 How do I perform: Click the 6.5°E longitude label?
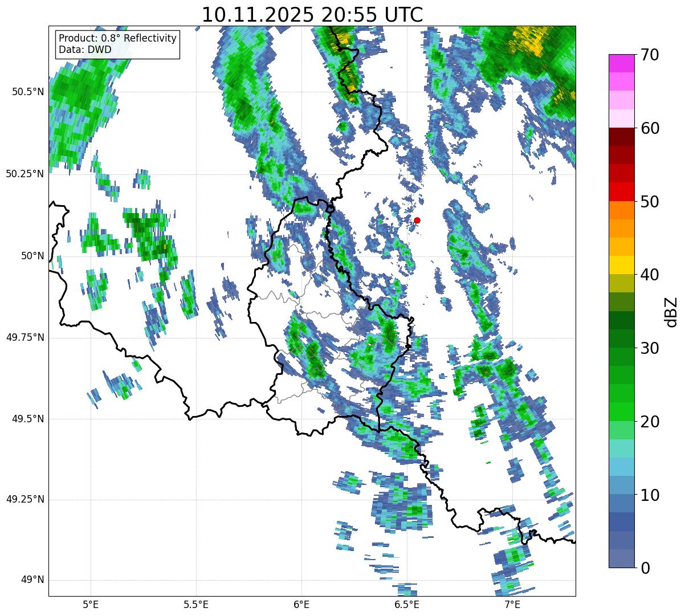(x=407, y=605)
